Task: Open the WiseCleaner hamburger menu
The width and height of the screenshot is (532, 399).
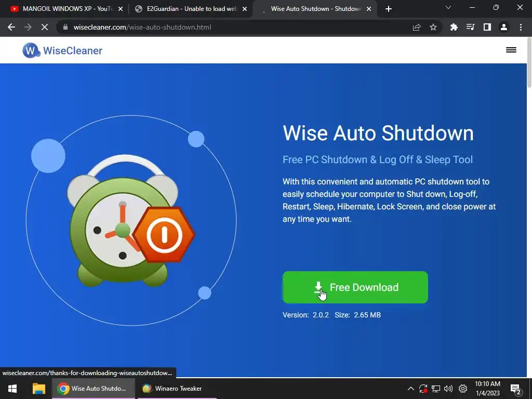Action: pos(511,50)
